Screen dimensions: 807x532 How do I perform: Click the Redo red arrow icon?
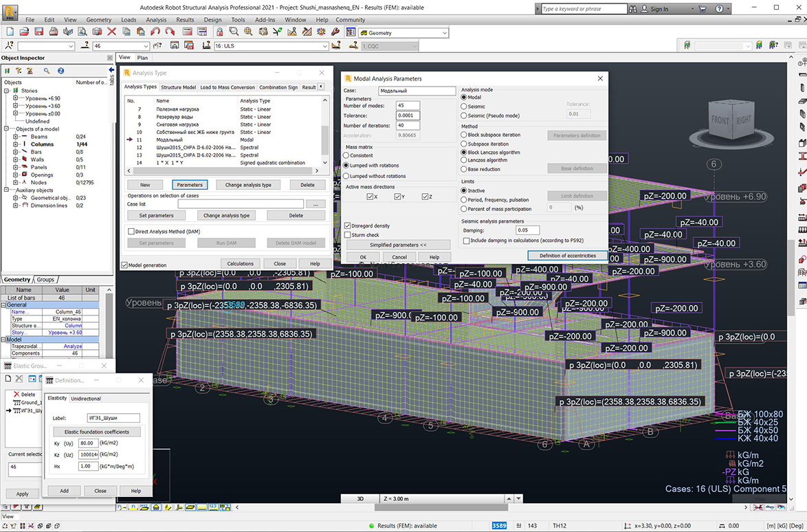(169, 32)
